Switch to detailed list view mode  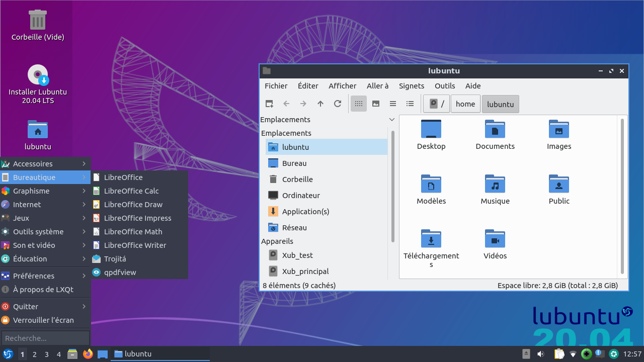[x=410, y=104]
